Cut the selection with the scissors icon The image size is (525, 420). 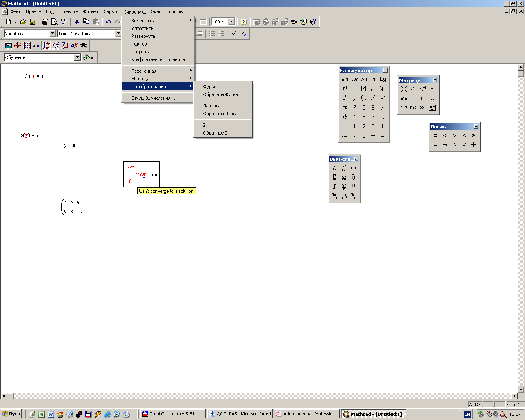point(77,22)
